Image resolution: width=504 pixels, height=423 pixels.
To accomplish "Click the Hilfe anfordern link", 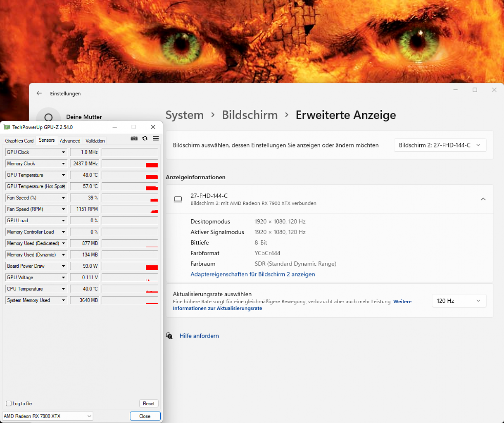I will coord(199,336).
